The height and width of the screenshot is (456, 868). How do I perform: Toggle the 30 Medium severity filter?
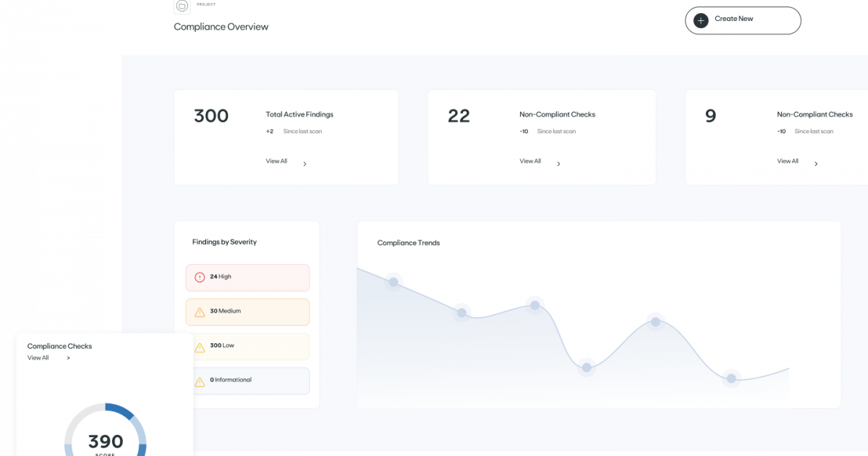[x=247, y=311]
